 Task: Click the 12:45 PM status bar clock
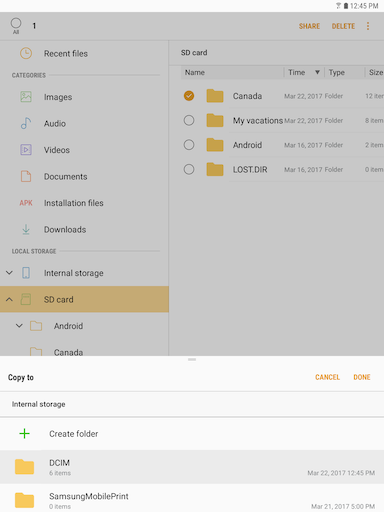tap(364, 6)
